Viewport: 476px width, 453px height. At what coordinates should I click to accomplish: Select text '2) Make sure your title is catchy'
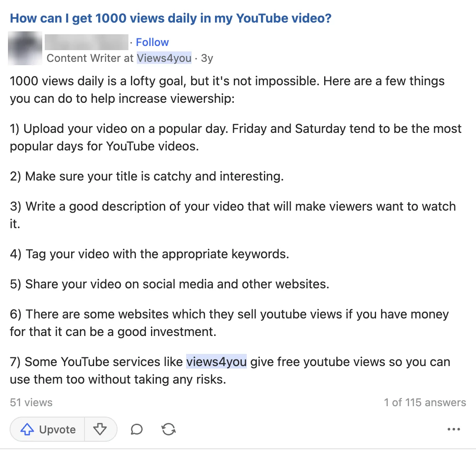(x=101, y=176)
